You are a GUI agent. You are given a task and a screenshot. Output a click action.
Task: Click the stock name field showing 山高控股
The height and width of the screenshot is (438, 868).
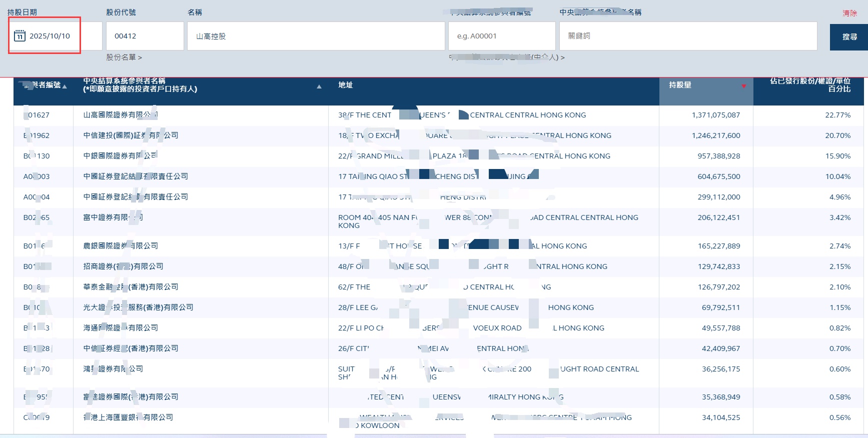coord(316,36)
